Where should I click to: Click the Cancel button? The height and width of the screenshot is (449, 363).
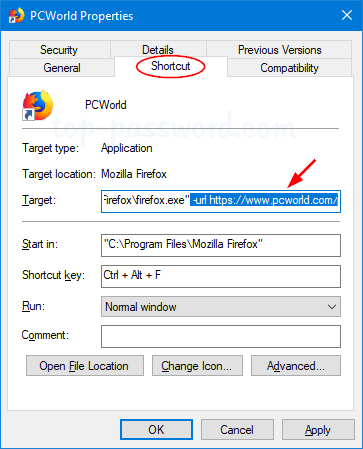click(x=237, y=430)
